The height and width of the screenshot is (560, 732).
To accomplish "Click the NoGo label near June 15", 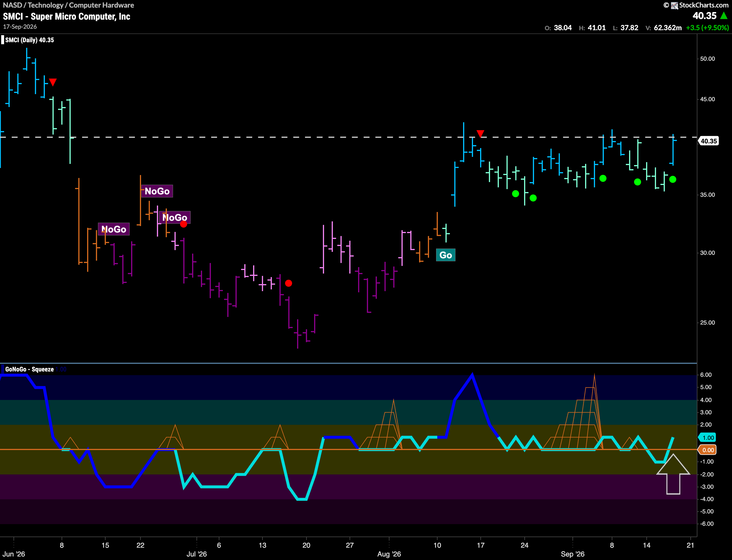I will pyautogui.click(x=114, y=229).
